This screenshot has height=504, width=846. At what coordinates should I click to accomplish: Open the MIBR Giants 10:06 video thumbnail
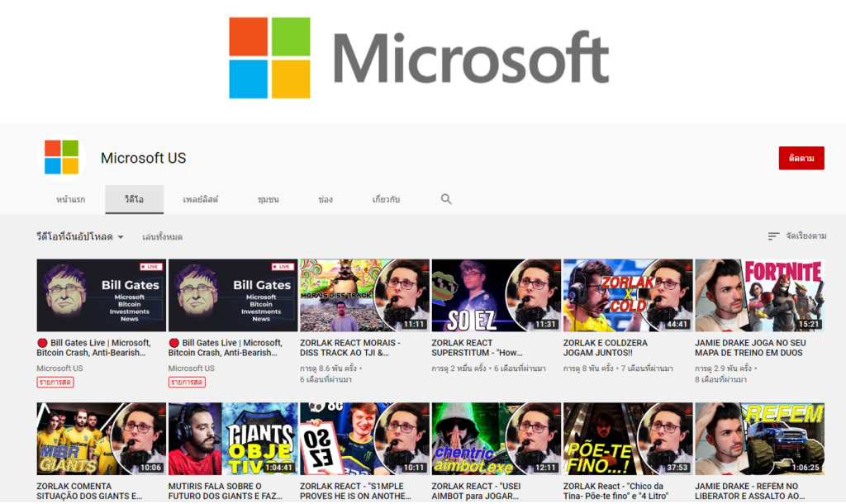point(102,439)
